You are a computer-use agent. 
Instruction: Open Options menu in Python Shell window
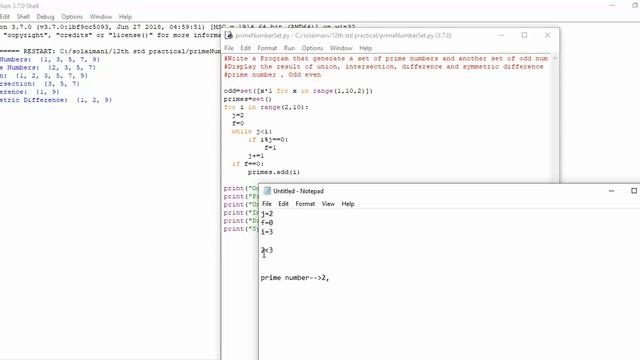(x=72, y=17)
